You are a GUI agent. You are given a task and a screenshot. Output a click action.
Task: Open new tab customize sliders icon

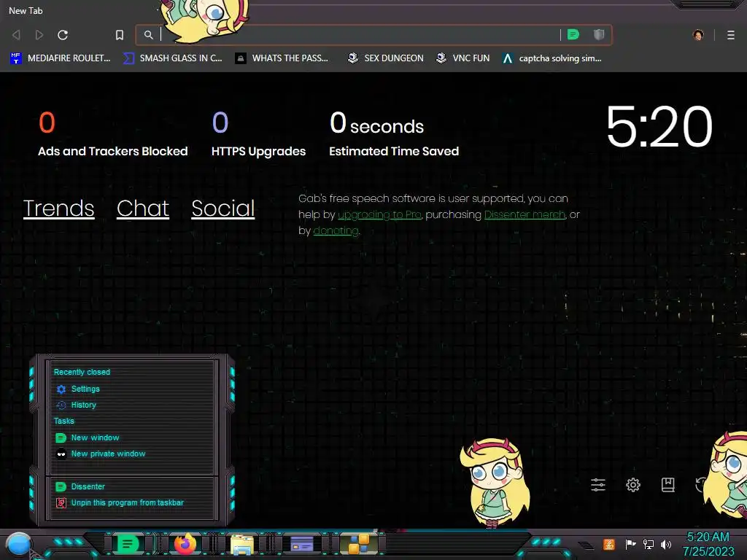point(598,485)
